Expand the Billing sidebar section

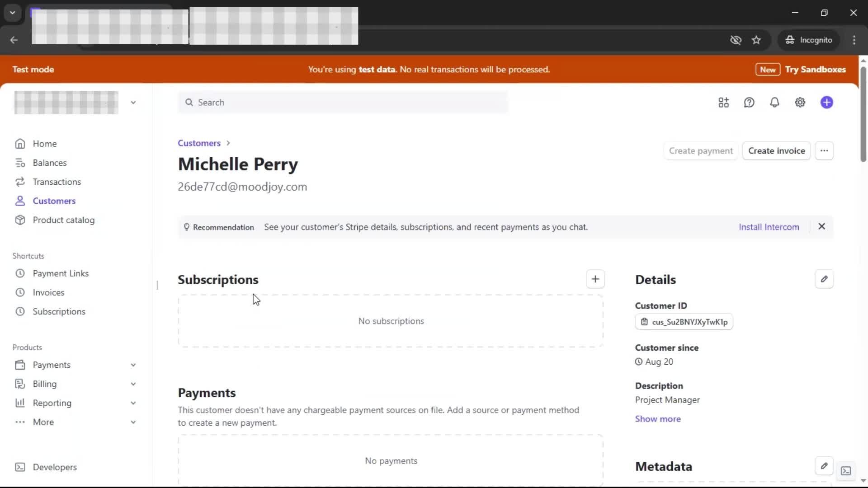coord(133,384)
